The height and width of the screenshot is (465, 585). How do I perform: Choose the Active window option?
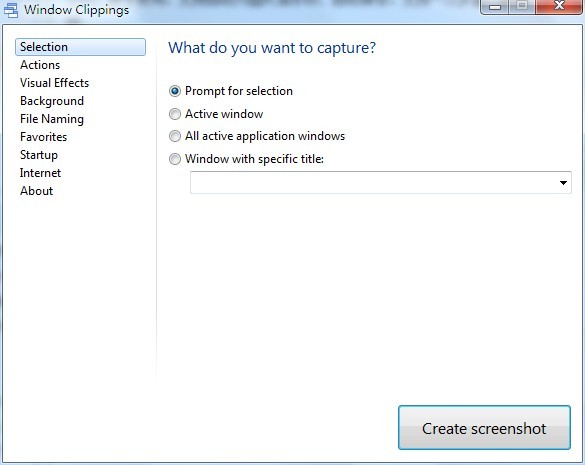click(x=175, y=114)
